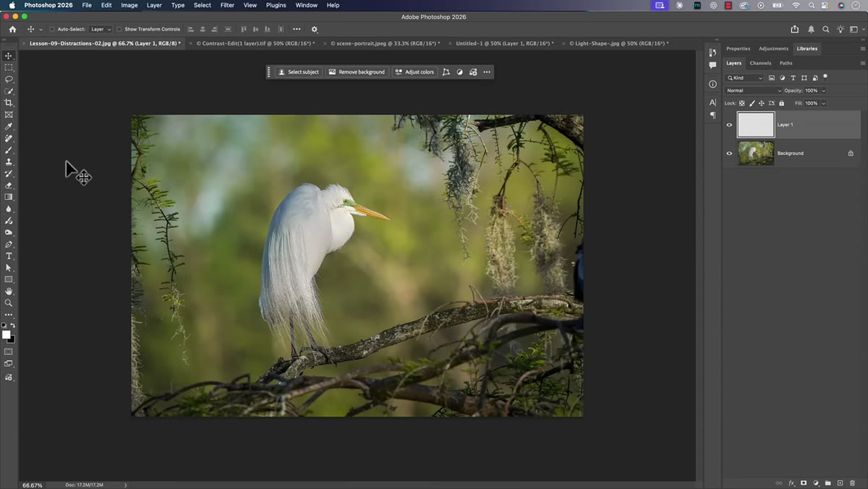
Task: Click the Select subject button
Action: (x=299, y=72)
